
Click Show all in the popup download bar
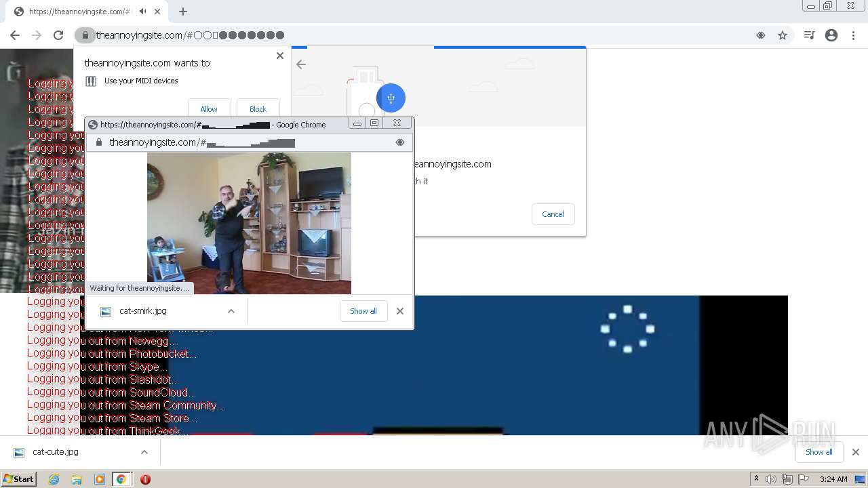[363, 311]
